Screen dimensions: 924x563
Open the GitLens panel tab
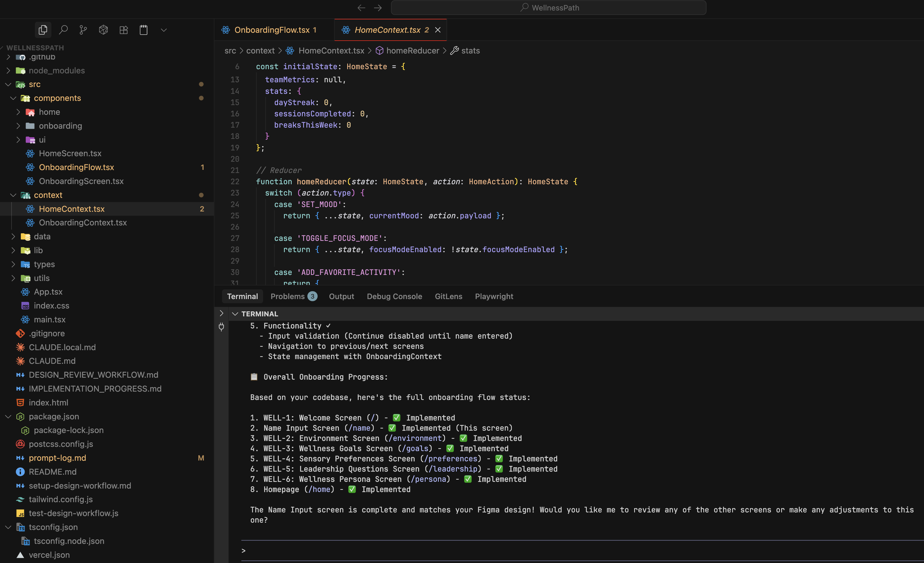pyautogui.click(x=448, y=296)
